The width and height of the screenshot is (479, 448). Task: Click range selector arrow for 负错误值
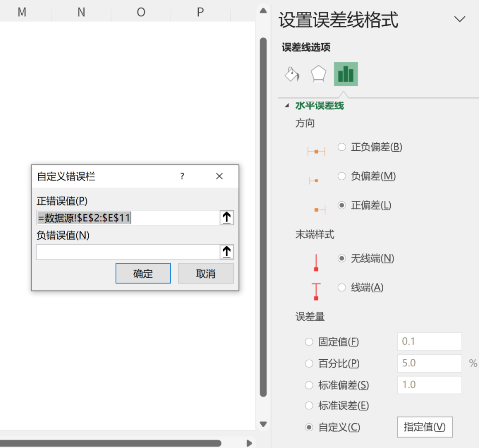click(227, 252)
